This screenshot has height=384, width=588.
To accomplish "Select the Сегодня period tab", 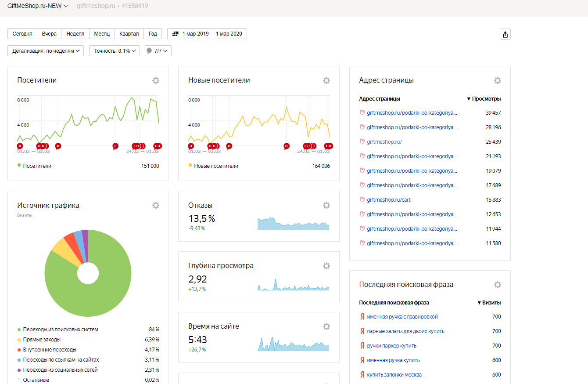I will point(22,34).
